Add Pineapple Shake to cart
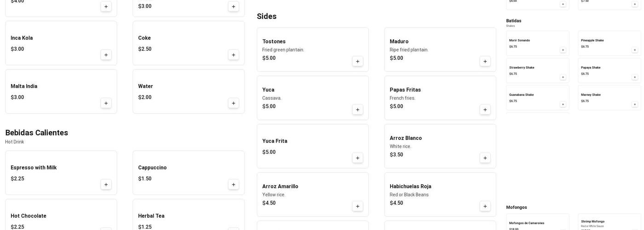The width and height of the screenshot is (644, 230). pyautogui.click(x=634, y=50)
